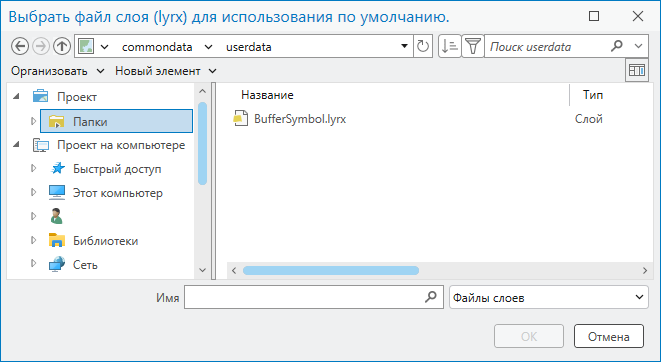Collapse the Проект tree node
This screenshot has height=362, width=661.
point(16,97)
